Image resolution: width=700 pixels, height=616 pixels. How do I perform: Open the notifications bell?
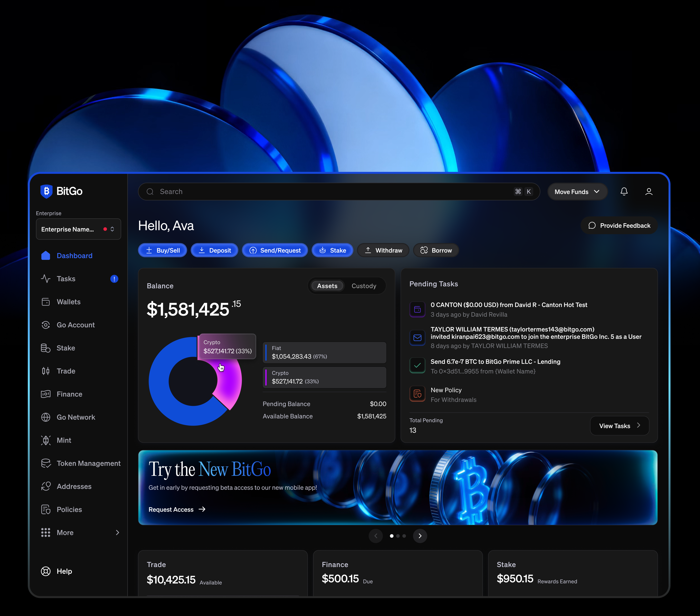coord(624,192)
